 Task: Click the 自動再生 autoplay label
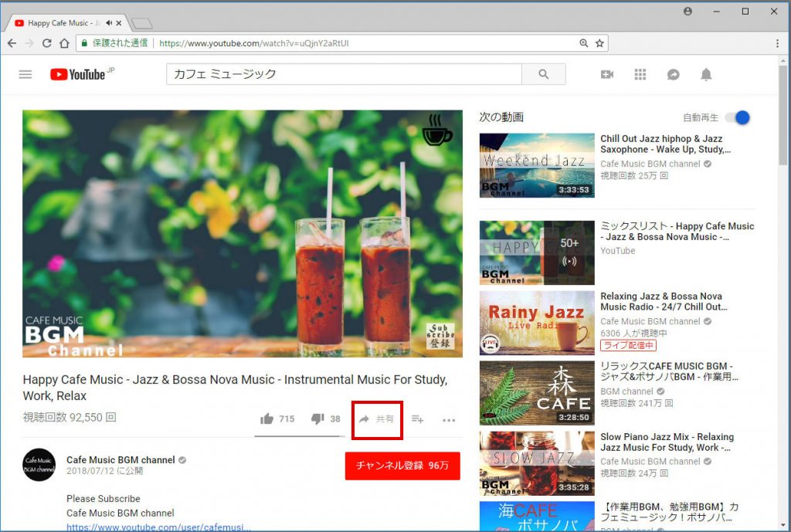point(700,117)
